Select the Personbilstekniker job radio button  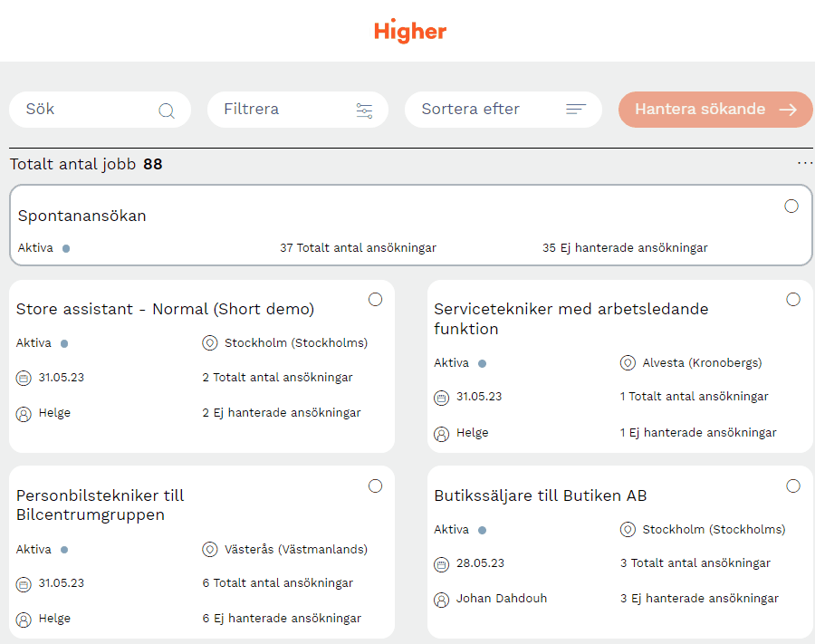coord(376,486)
